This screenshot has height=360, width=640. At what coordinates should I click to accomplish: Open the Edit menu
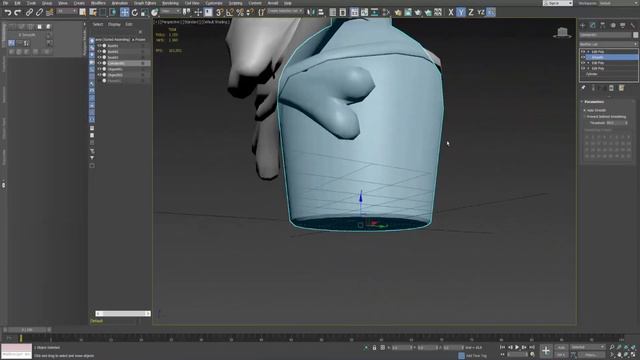pyautogui.click(x=18, y=3)
